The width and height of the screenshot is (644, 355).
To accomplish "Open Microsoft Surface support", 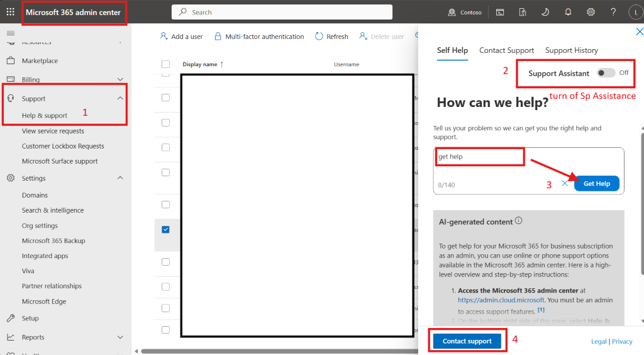I will click(x=60, y=162).
